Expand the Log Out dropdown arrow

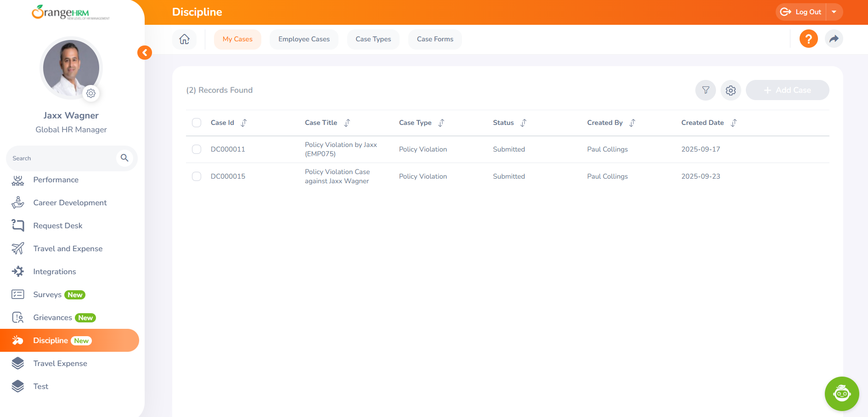(834, 12)
